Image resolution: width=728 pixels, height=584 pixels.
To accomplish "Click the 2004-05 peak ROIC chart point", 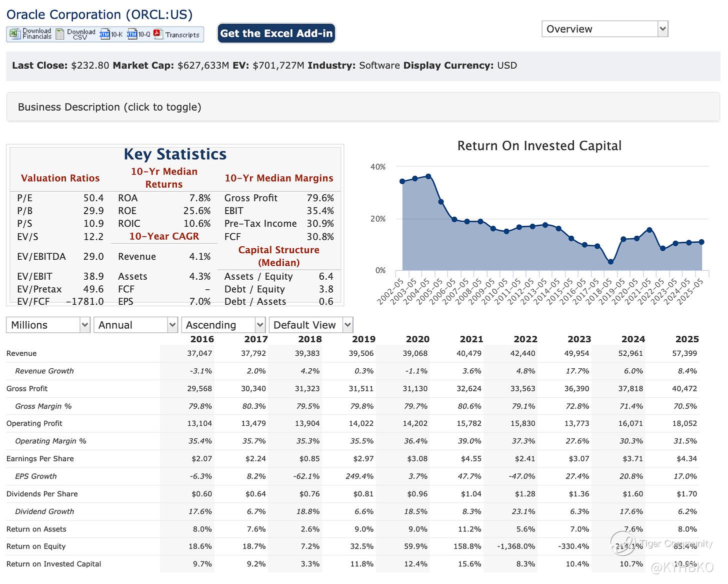I will click(428, 176).
